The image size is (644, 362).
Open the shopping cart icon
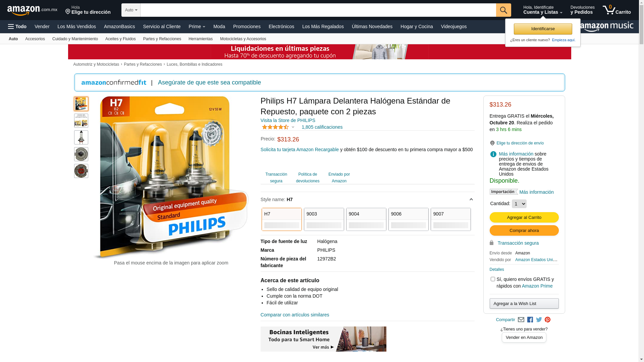(616, 10)
